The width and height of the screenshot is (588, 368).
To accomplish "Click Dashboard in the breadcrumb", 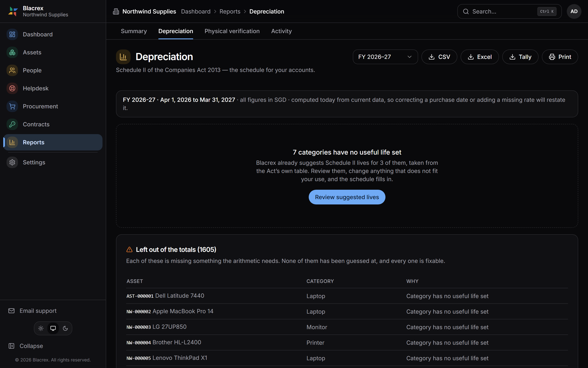I will [x=196, y=11].
